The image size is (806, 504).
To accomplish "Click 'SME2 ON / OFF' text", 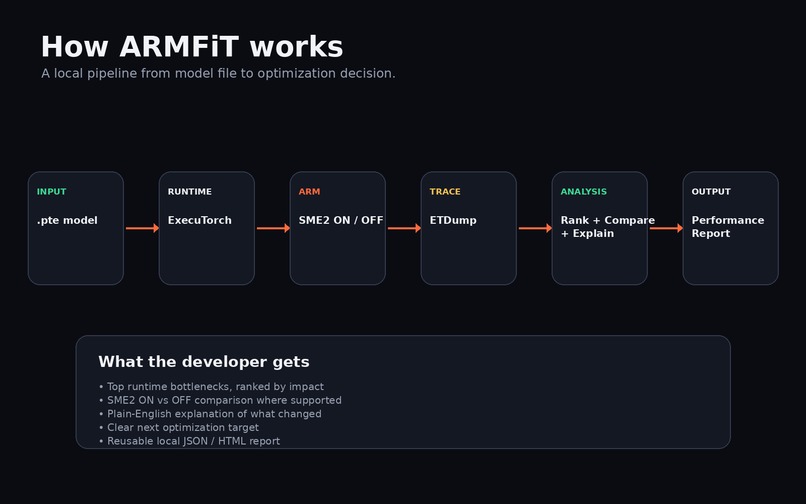I will click(341, 220).
